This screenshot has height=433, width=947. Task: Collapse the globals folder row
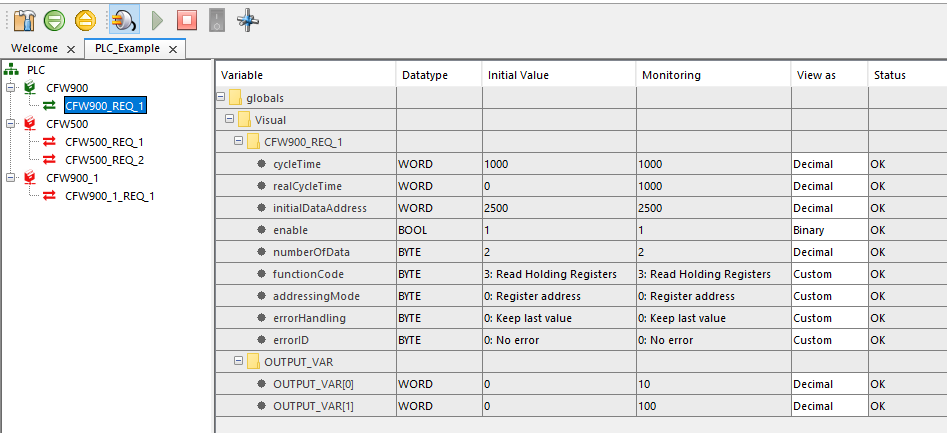click(221, 98)
